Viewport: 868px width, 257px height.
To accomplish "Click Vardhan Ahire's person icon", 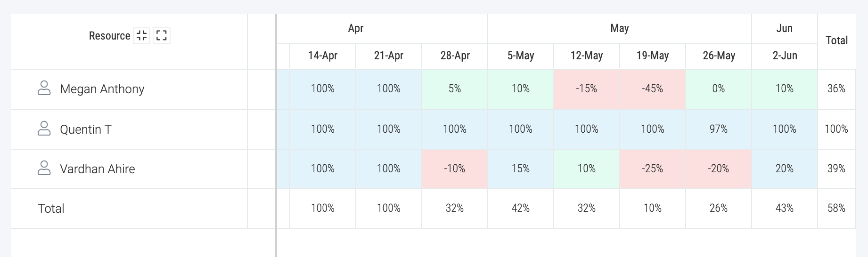I will pyautogui.click(x=44, y=169).
